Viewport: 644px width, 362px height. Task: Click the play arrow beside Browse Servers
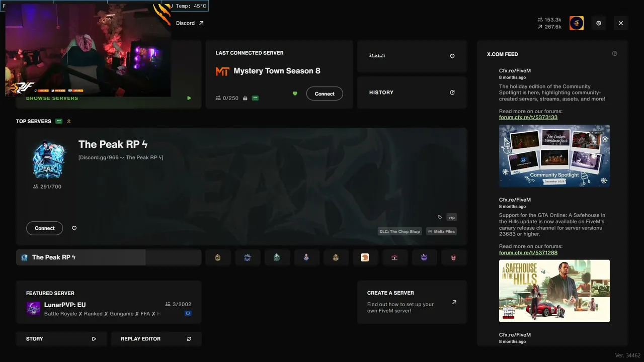pos(189,98)
